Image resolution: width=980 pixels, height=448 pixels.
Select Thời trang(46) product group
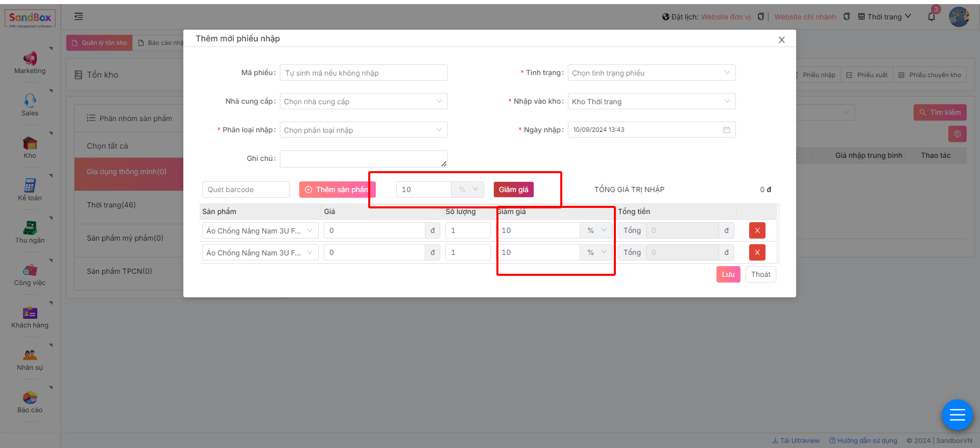[x=111, y=205]
